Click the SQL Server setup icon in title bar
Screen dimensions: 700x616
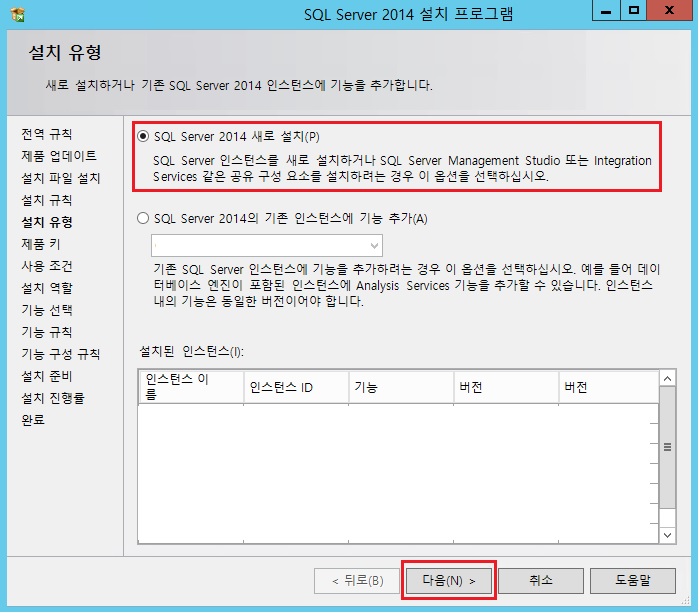click(x=18, y=14)
